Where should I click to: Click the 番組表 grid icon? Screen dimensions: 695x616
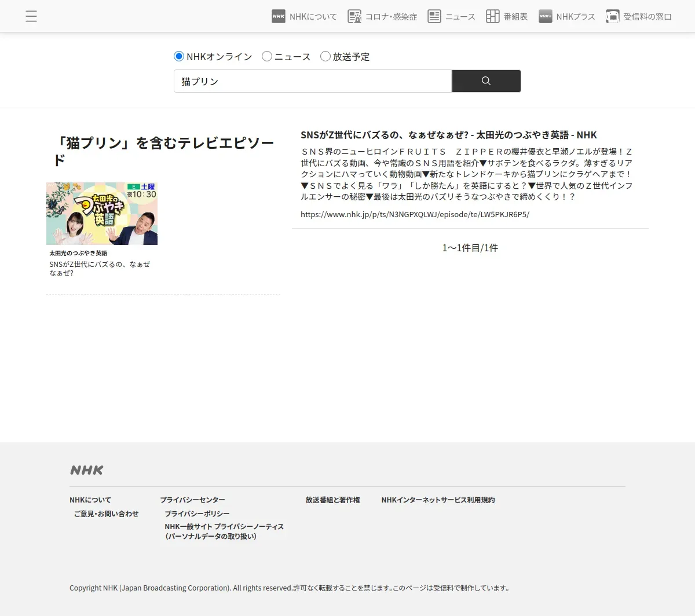[493, 16]
